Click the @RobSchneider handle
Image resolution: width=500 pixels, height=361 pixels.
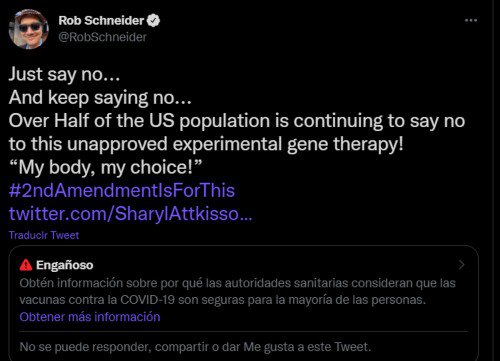pos(103,37)
